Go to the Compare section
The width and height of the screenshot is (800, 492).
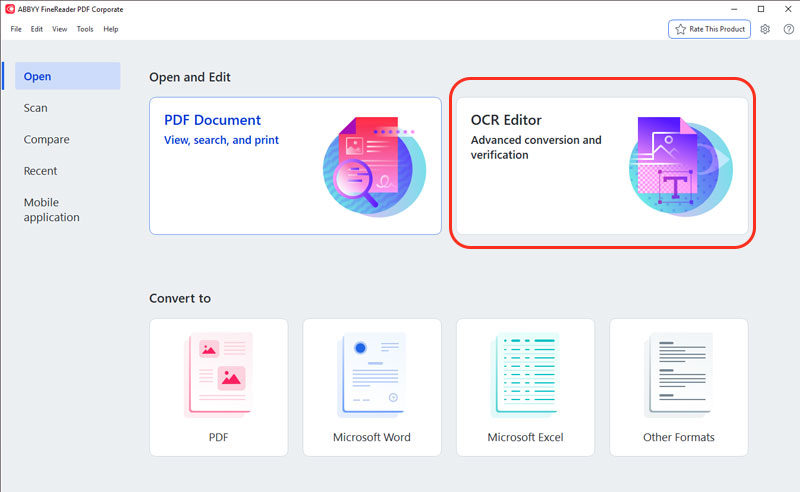pos(47,140)
